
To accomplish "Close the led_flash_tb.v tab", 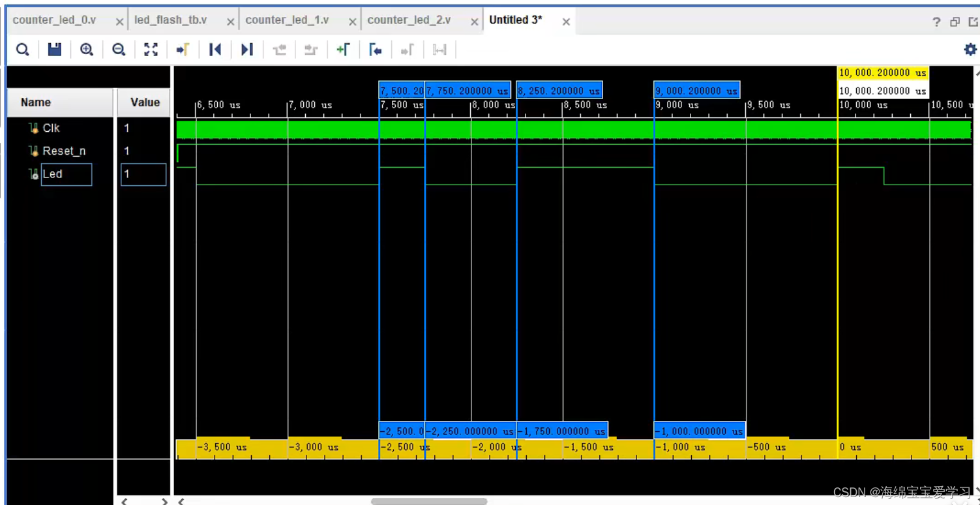I will tap(230, 22).
